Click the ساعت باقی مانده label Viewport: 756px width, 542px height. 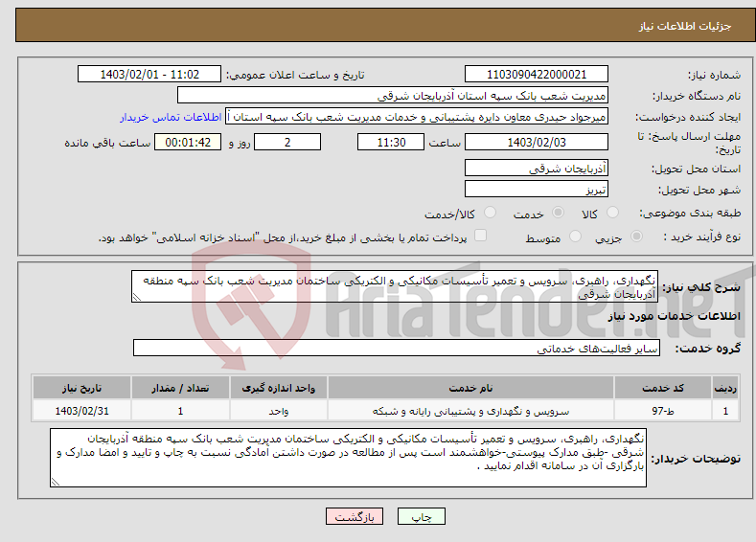point(107,143)
